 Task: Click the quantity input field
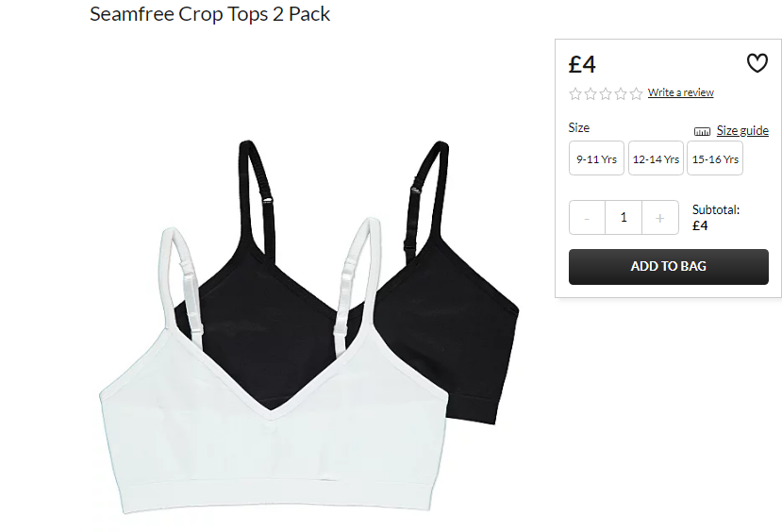624,217
